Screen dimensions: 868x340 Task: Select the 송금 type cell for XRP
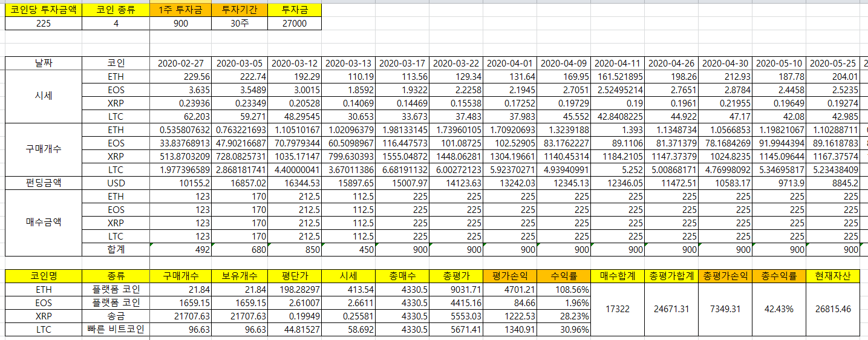116,316
